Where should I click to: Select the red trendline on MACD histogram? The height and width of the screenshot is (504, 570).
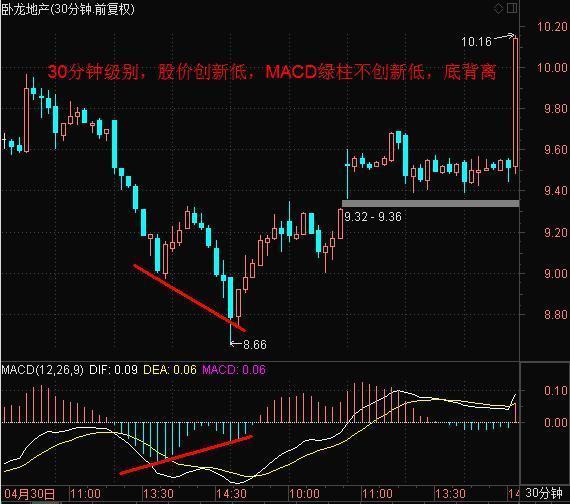tap(186, 455)
